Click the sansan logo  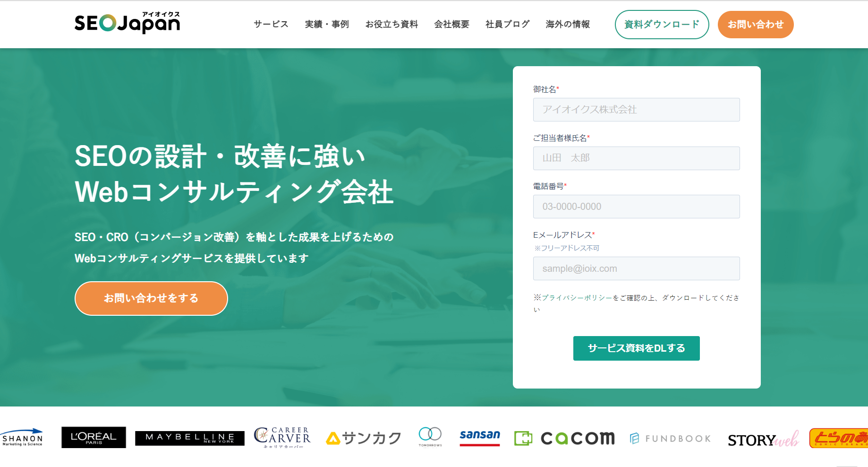pyautogui.click(x=480, y=437)
